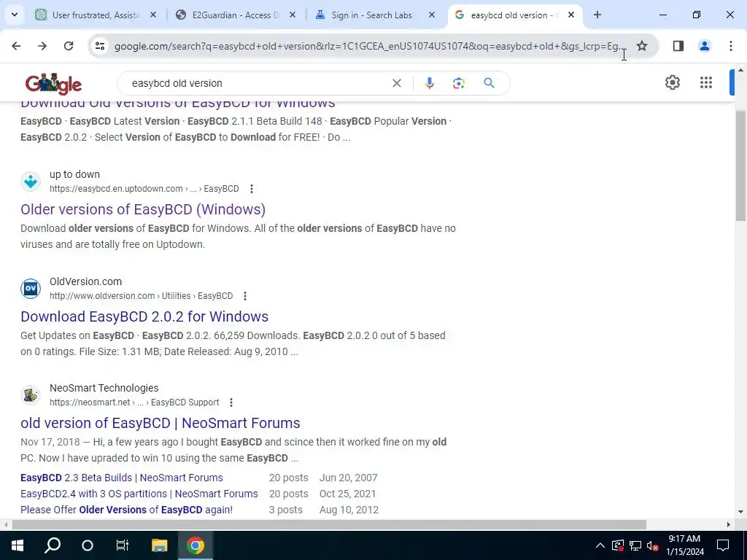Viewport: 747px width, 560px height.
Task: Click the magnifier search button
Action: tap(489, 83)
